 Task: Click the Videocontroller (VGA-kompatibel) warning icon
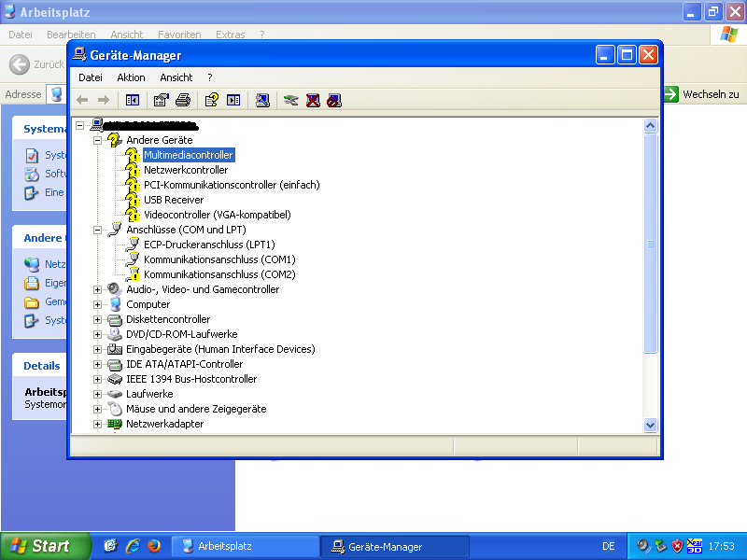tap(133, 215)
